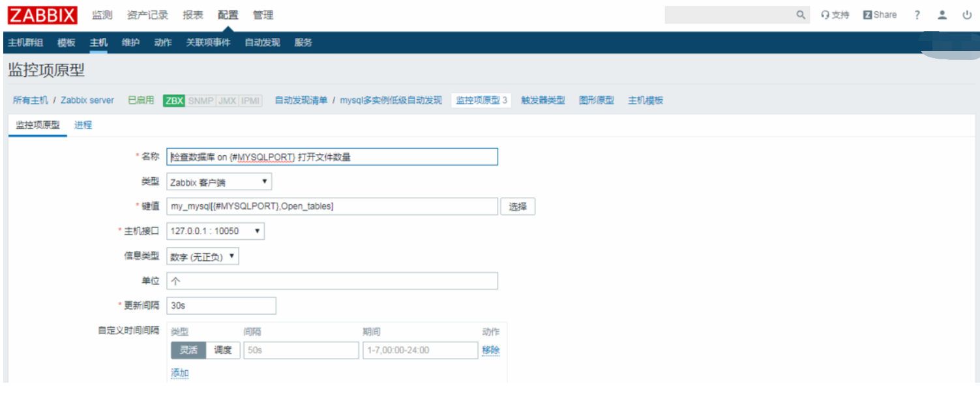
Task: Click the 选择 button next to key
Action: coord(518,207)
